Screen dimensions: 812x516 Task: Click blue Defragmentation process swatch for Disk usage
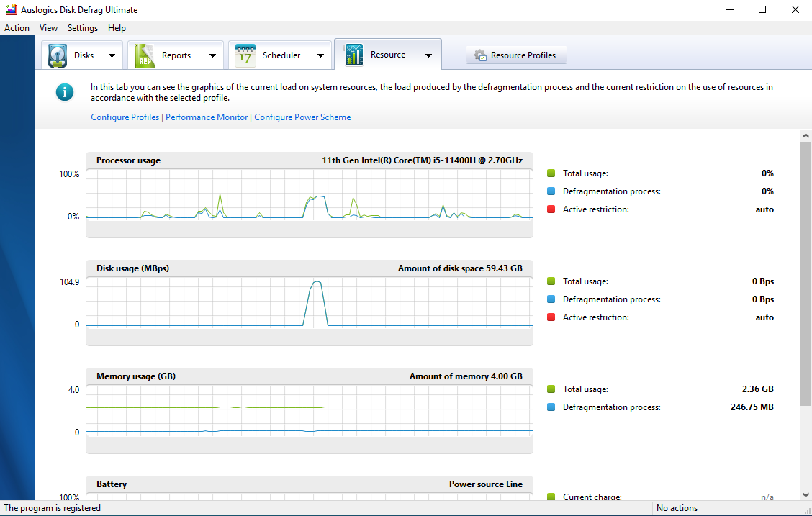click(x=551, y=299)
